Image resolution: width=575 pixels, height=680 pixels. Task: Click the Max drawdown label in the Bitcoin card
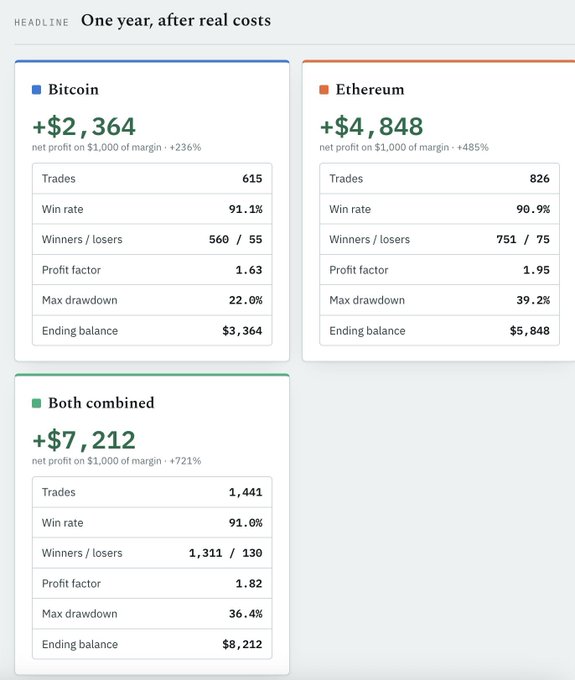[79, 300]
